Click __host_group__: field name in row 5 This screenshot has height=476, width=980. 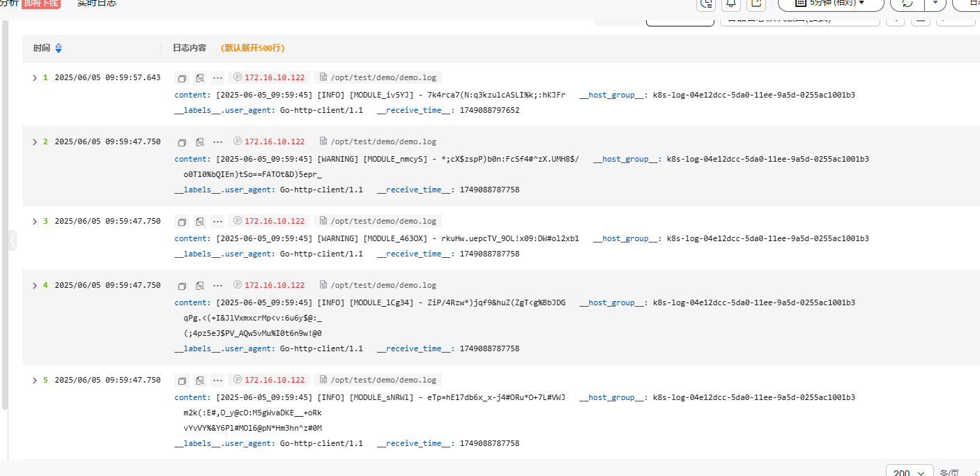pyautogui.click(x=613, y=397)
